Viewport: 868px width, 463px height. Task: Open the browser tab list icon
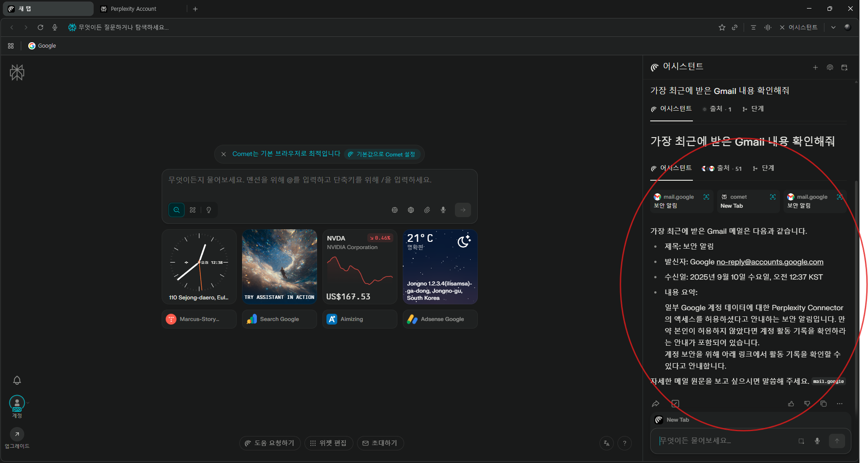(x=753, y=27)
